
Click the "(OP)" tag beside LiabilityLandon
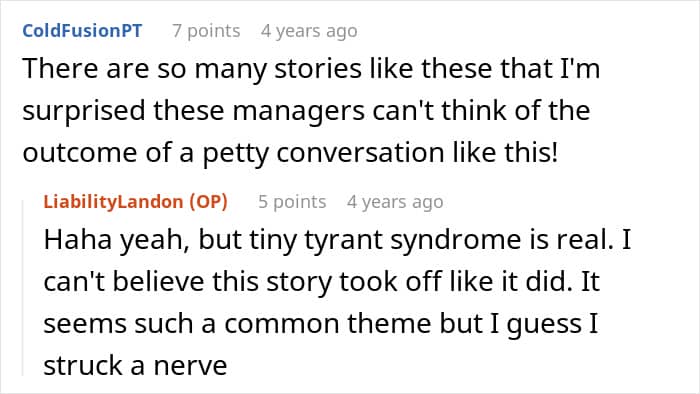point(208,202)
